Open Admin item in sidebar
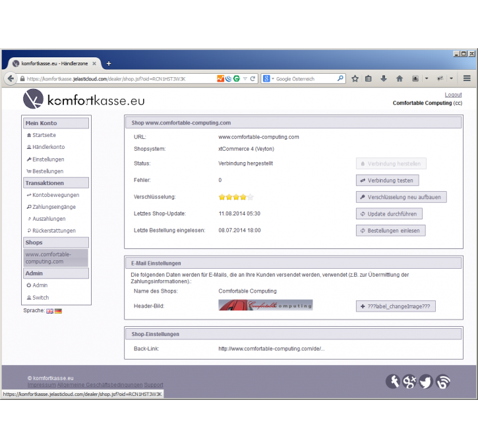The width and height of the screenshot is (478, 448). pos(37,285)
